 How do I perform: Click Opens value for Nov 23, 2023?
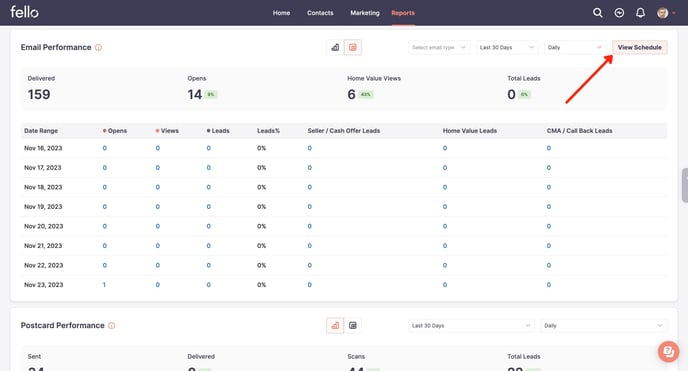(x=104, y=285)
